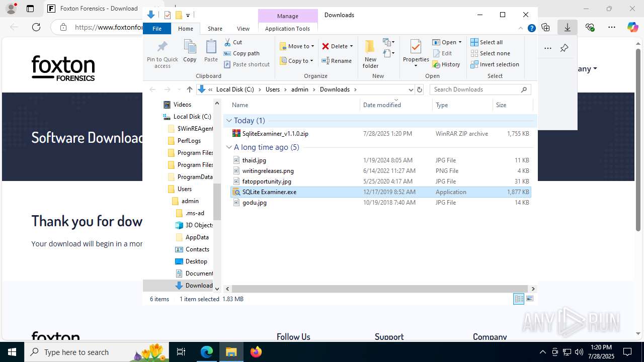Click the Copy ribbon icon

[x=190, y=51]
